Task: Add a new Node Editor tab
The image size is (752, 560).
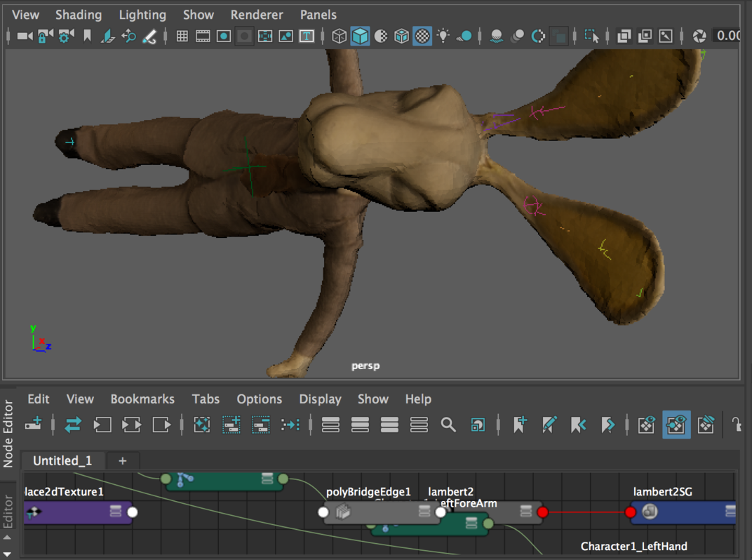Action: point(122,460)
